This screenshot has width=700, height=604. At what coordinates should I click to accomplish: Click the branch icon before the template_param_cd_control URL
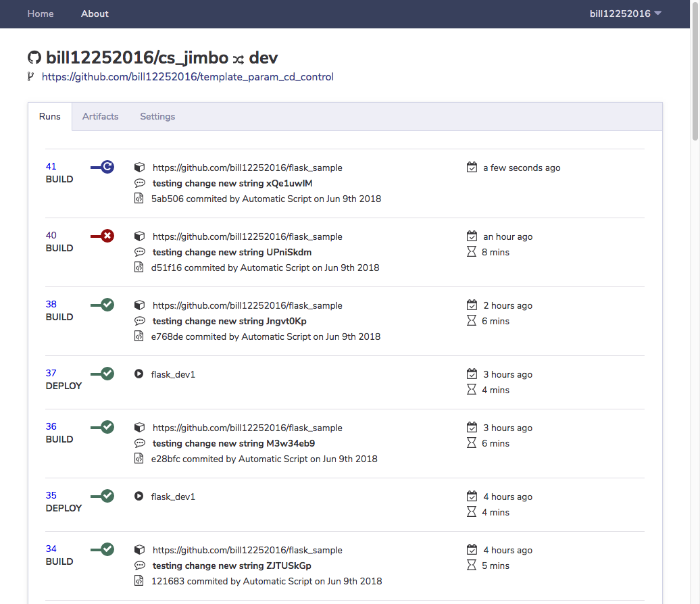click(x=30, y=76)
